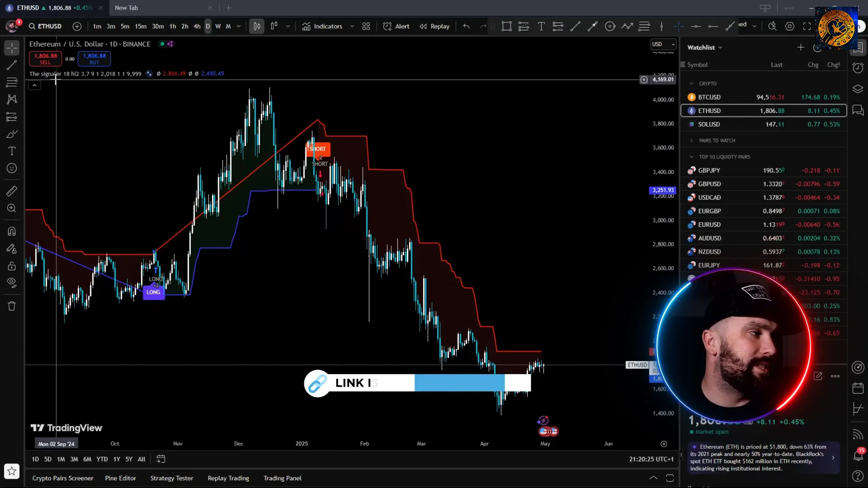Add a symbol to the watchlist

coord(800,47)
